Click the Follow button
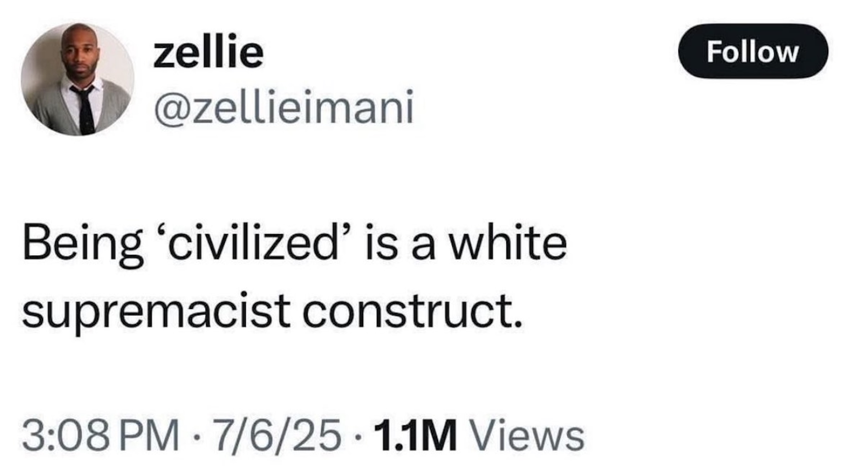 click(x=752, y=52)
